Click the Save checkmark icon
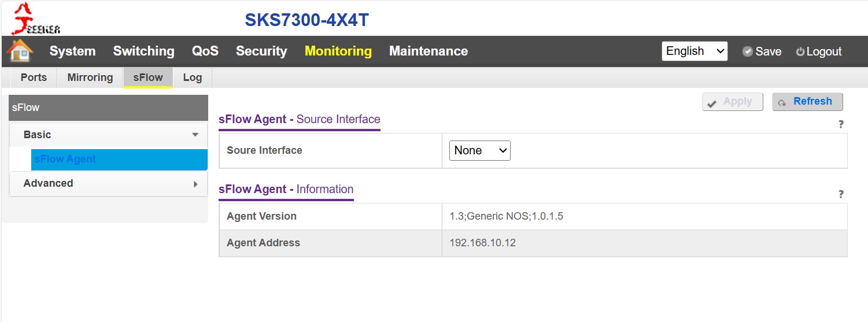Viewport: 868px width, 322px height. pos(748,51)
